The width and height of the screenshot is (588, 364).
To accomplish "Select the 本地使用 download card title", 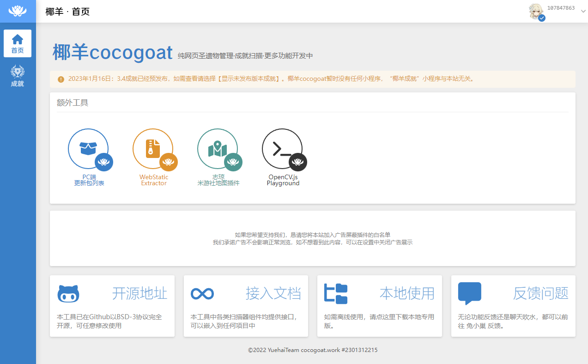I will (407, 293).
